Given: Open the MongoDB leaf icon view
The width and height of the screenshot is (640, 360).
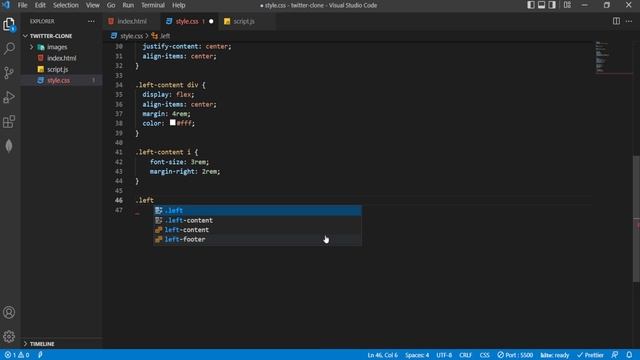Looking at the screenshot, I should (9, 146).
